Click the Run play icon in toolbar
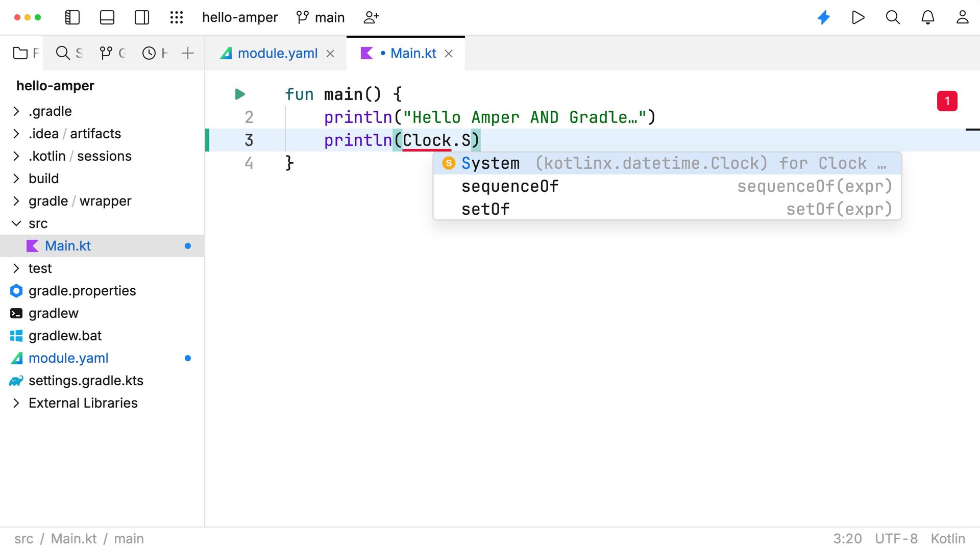Image resolution: width=980 pixels, height=551 pixels. 859,17
